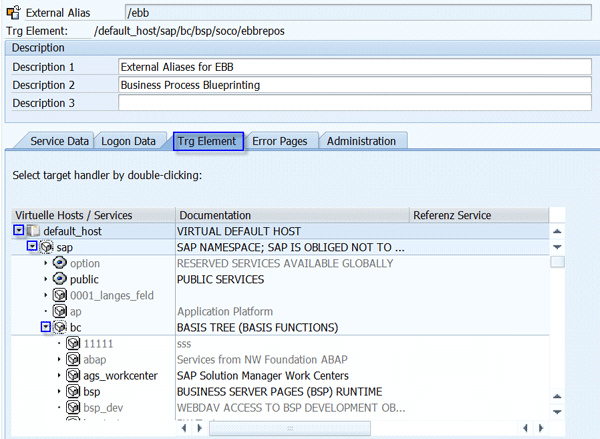Expand the abap tree node
The image size is (600, 439).
pyautogui.click(x=59, y=359)
